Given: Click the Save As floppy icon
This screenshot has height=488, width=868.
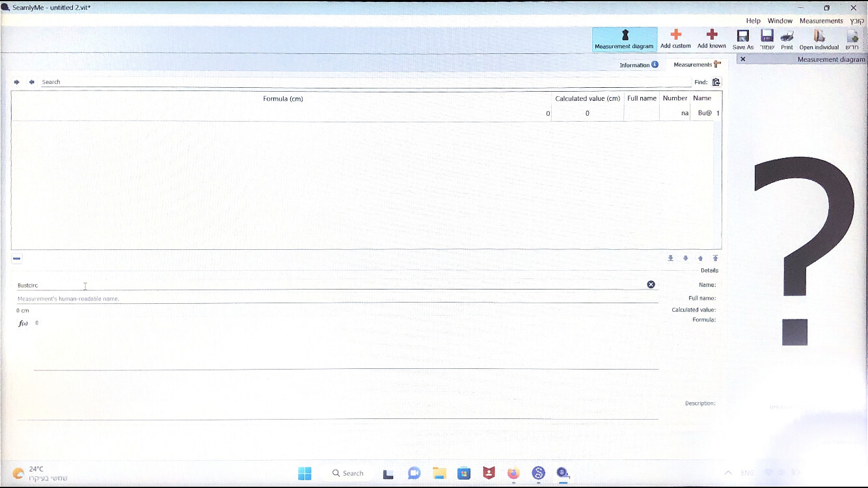Looking at the screenshot, I should [742, 39].
